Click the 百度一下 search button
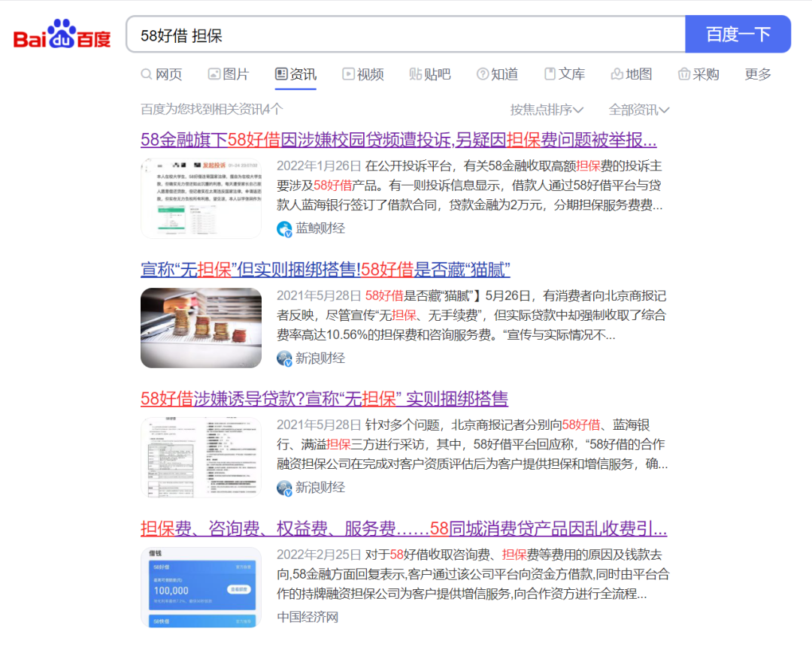This screenshot has height=656, width=812. [738, 34]
